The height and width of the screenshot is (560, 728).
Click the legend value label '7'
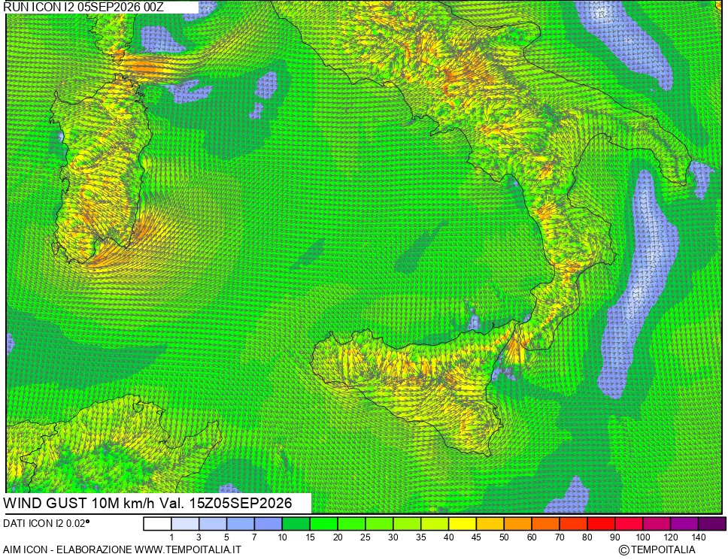click(x=254, y=537)
